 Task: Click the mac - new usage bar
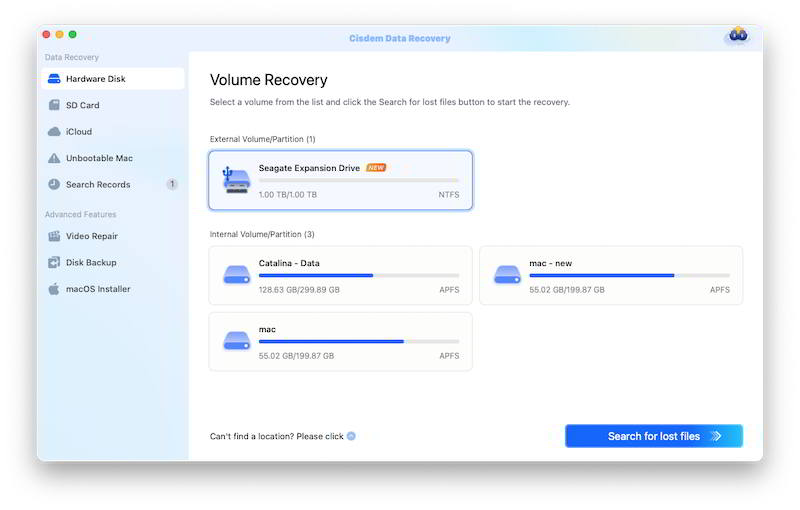pyautogui.click(x=630, y=275)
